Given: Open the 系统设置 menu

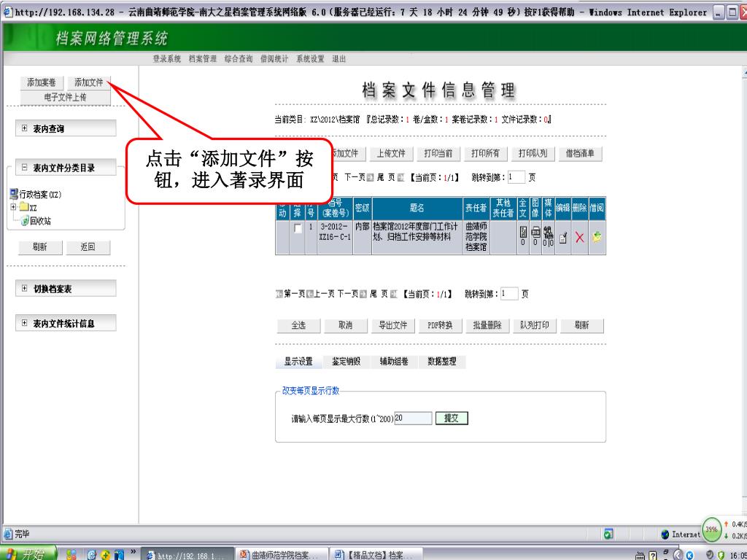Looking at the screenshot, I should [x=310, y=58].
